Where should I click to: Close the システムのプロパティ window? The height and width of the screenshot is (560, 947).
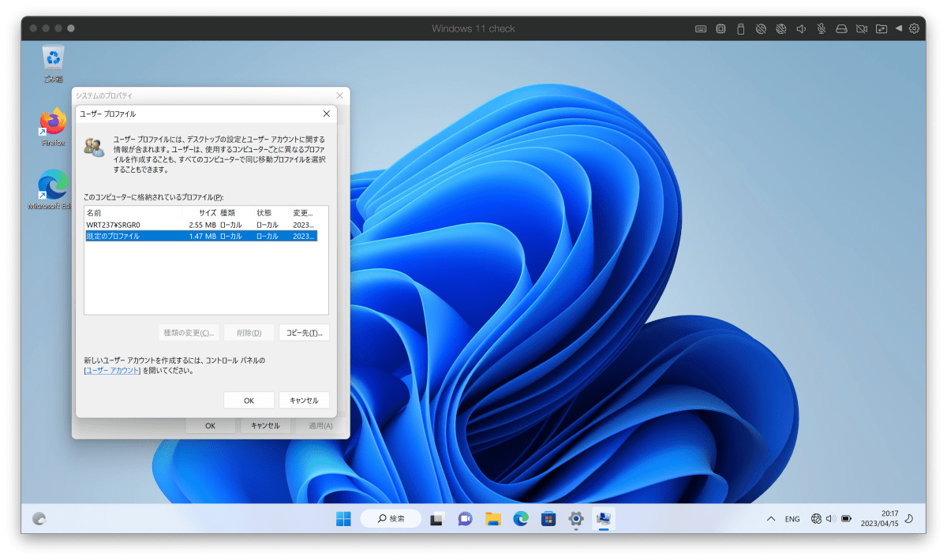[x=339, y=95]
